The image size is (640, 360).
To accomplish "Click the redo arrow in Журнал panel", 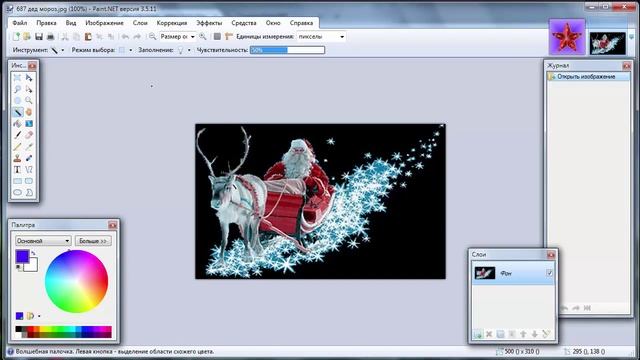I will coord(576,308).
